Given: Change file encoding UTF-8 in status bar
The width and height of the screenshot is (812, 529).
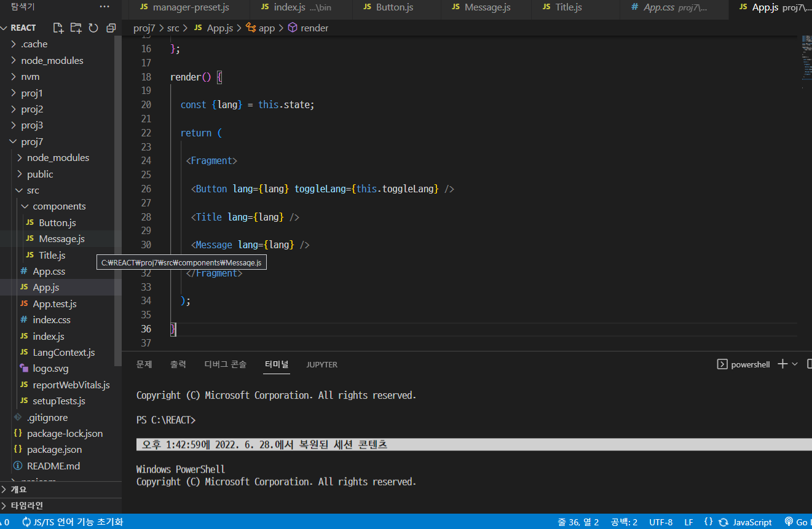Looking at the screenshot, I should [x=661, y=522].
